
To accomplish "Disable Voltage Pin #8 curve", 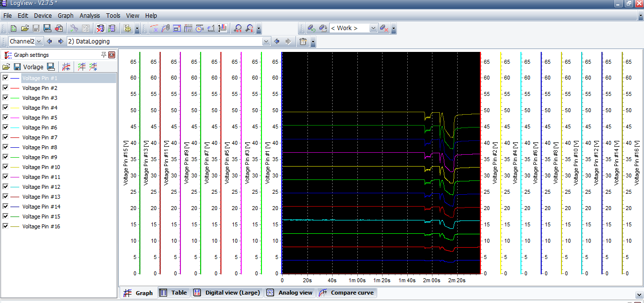I will click(x=5, y=147).
